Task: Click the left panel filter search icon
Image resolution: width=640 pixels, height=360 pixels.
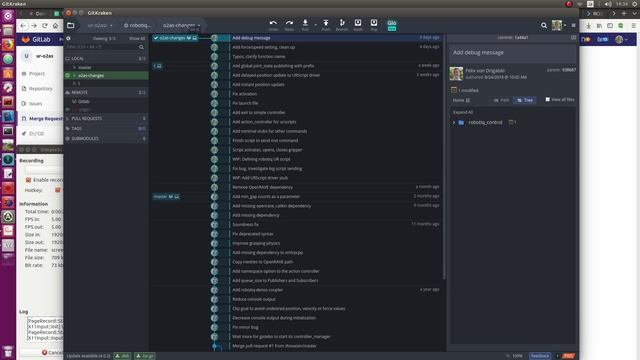Action: point(141,47)
